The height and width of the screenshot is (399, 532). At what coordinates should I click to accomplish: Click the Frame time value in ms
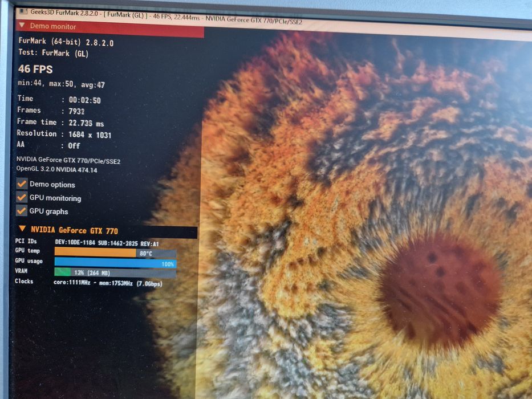pyautogui.click(x=86, y=123)
